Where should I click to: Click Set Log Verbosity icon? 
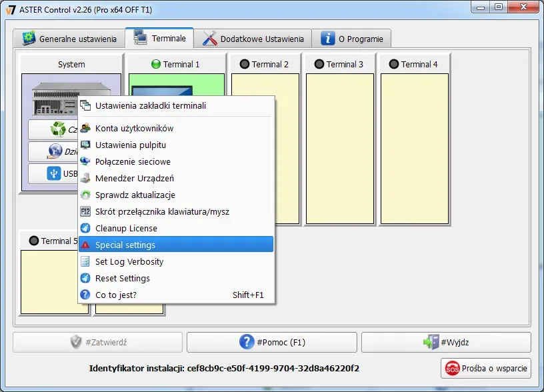pos(85,261)
